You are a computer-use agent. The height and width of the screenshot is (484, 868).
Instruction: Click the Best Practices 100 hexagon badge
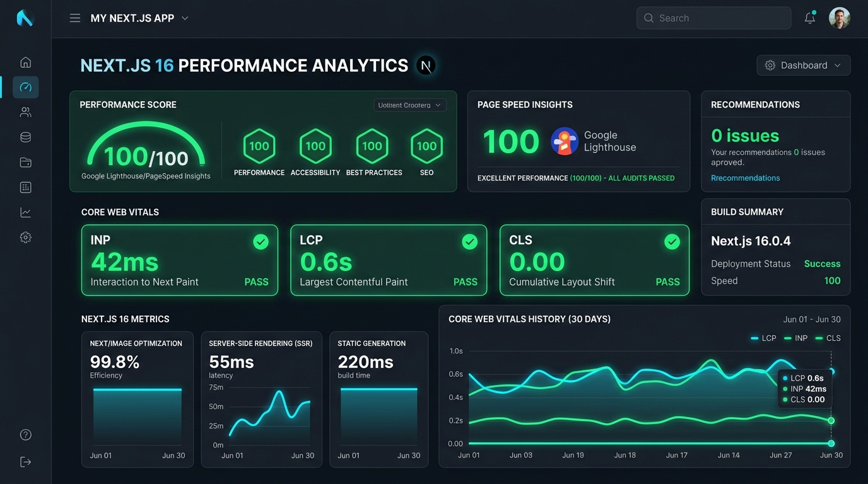click(372, 146)
